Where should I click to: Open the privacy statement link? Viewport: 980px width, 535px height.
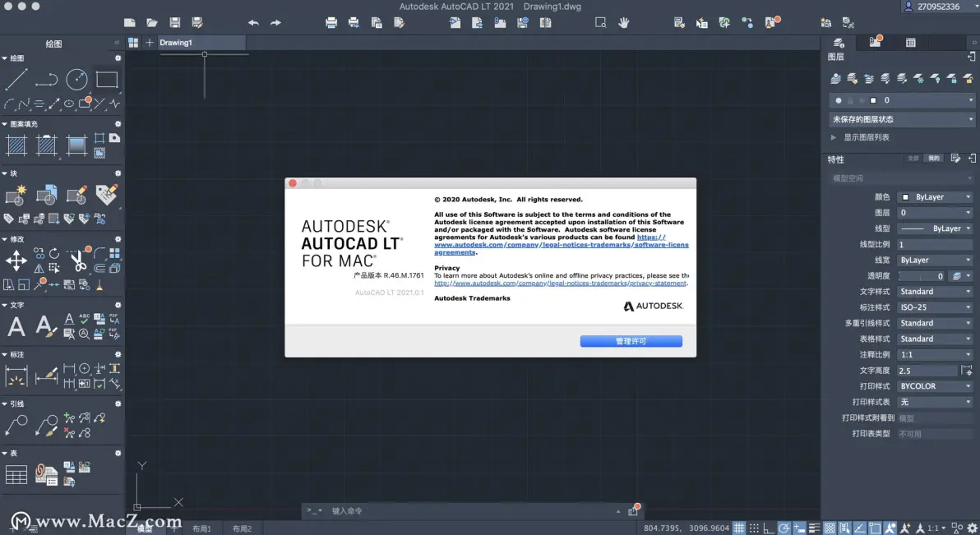pyautogui.click(x=560, y=284)
